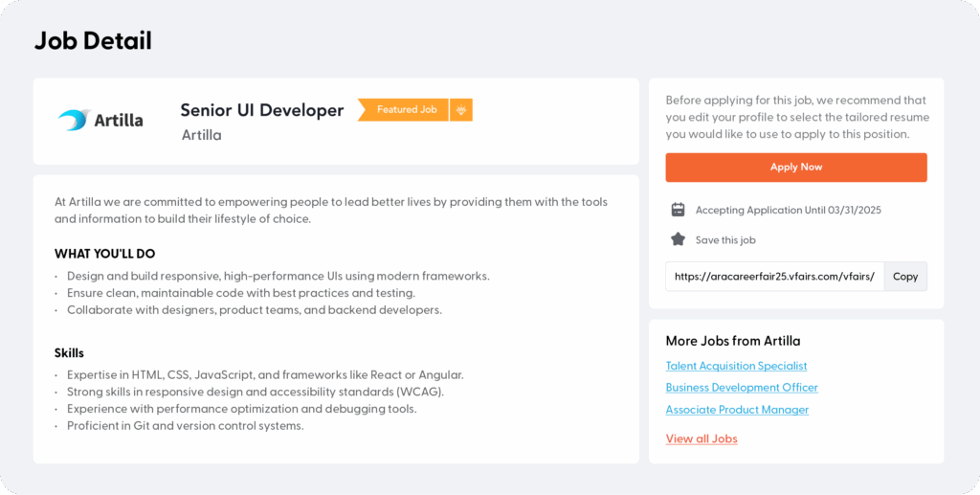980x495 pixels.
Task: Click the Artilla company logo
Action: (x=100, y=120)
